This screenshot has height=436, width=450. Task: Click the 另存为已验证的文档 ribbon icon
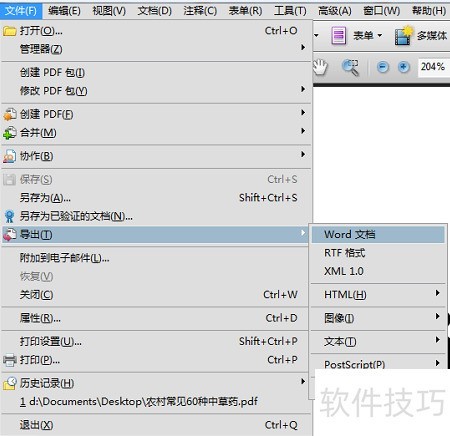pos(9,216)
